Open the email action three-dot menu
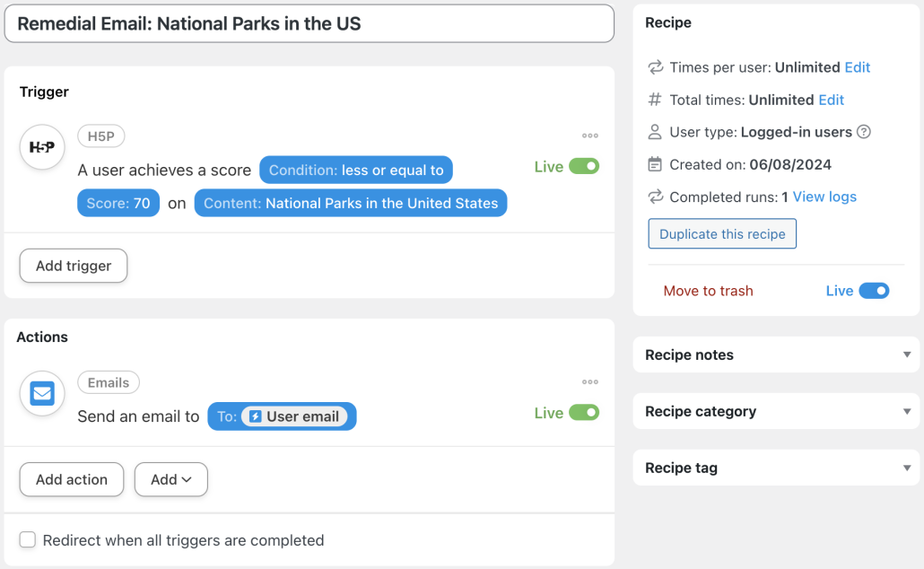The height and width of the screenshot is (569, 924). (589, 382)
